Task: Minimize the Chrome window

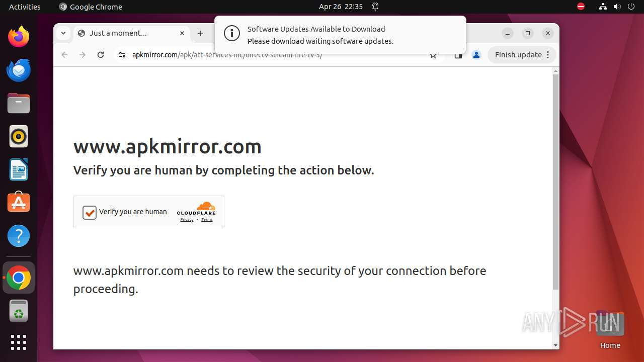Action: [x=508, y=33]
